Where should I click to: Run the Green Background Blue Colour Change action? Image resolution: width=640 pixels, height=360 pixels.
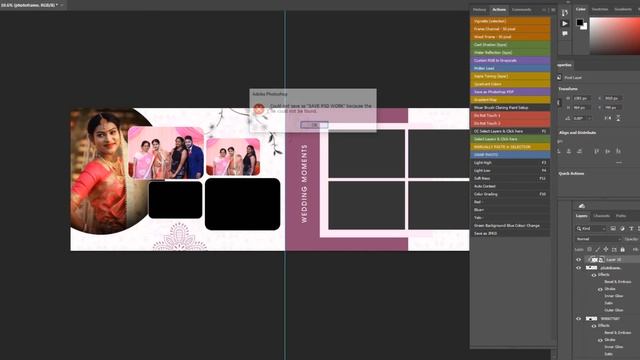(x=510, y=226)
